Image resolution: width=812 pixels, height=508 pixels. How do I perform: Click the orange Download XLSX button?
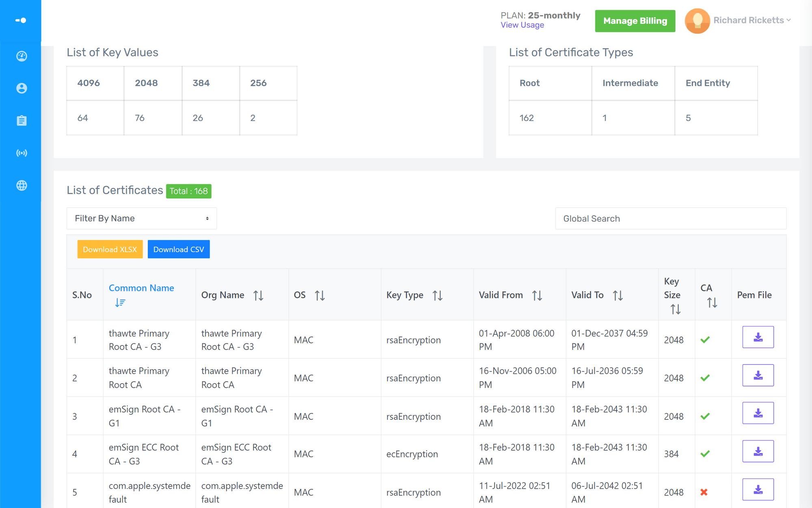[110, 250]
